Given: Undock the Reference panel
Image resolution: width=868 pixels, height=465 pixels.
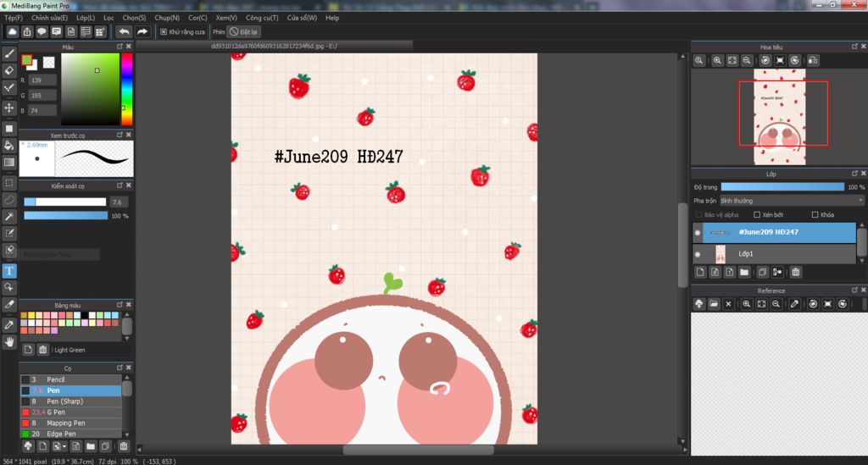Looking at the screenshot, I should [854, 290].
